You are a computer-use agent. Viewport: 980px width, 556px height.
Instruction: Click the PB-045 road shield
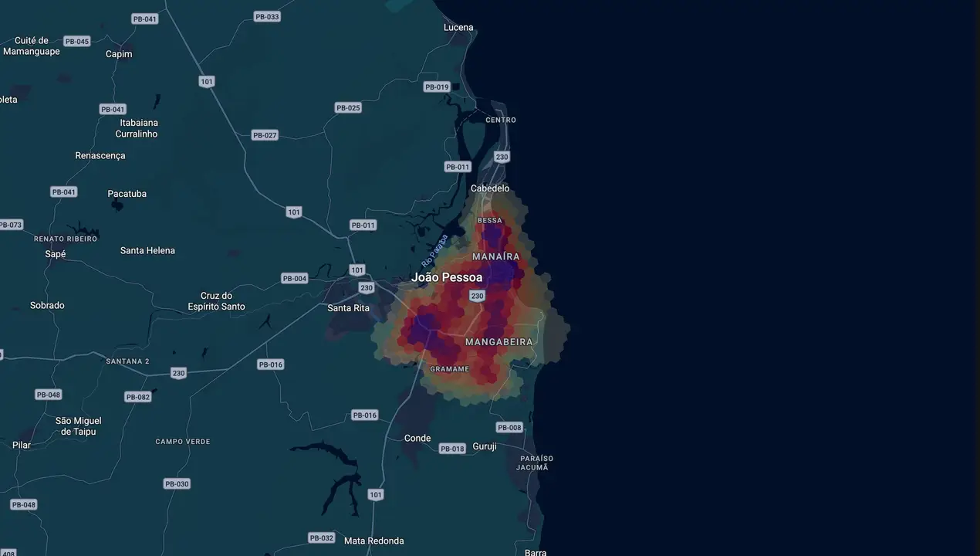(x=77, y=42)
